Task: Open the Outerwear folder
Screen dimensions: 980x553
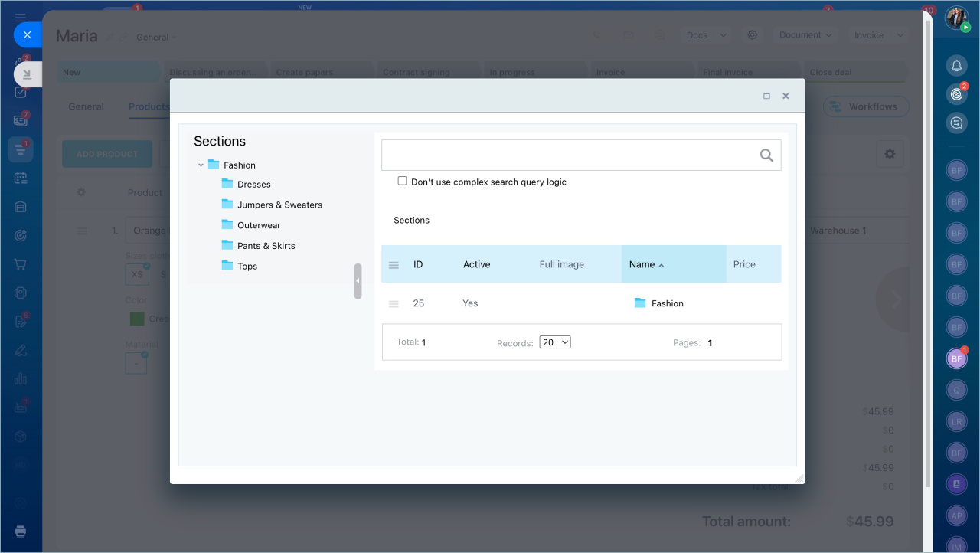Action: pos(258,226)
